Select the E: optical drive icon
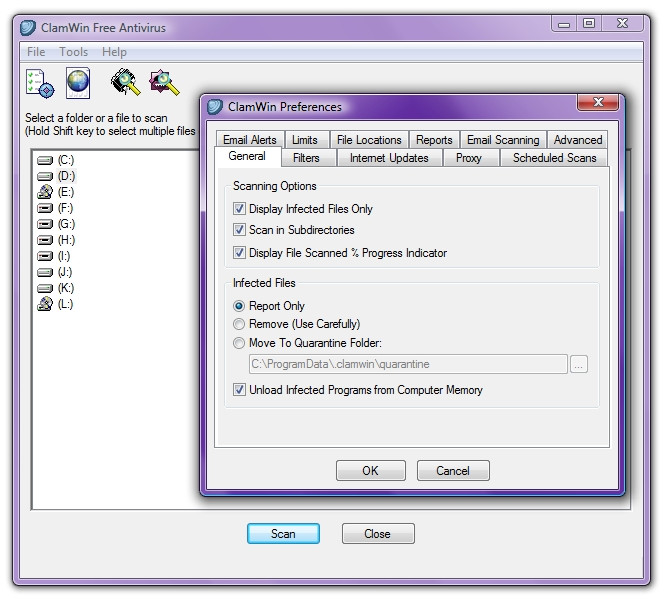666x599 pixels. [45, 192]
